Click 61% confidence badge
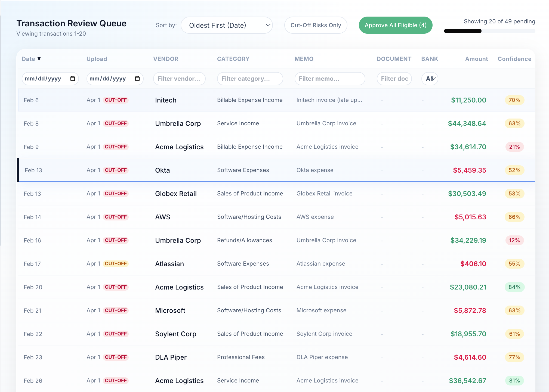The width and height of the screenshot is (549, 392). click(514, 334)
